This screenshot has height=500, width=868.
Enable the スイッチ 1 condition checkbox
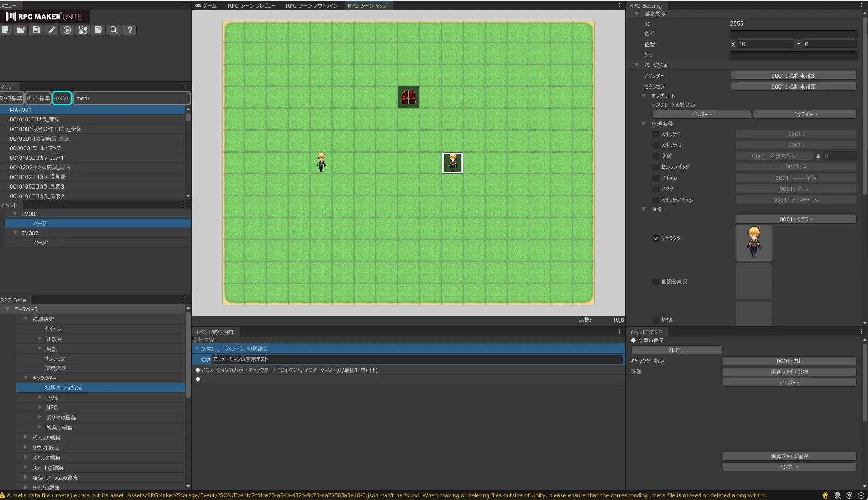click(656, 134)
